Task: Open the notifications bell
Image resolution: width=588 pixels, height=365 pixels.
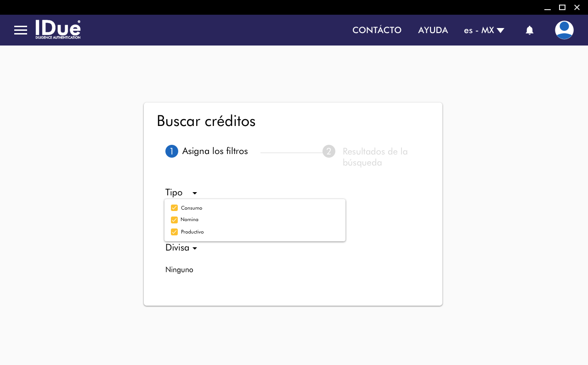Action: click(530, 30)
